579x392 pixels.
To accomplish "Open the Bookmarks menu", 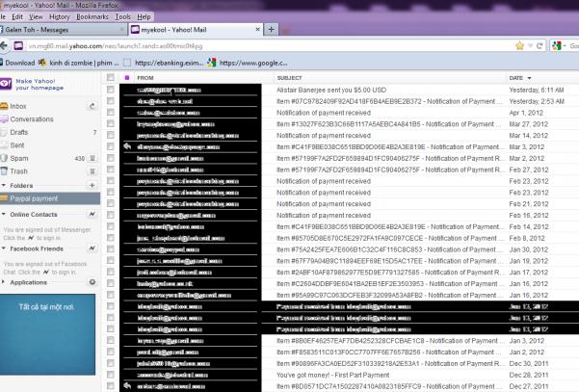I will [92, 16].
